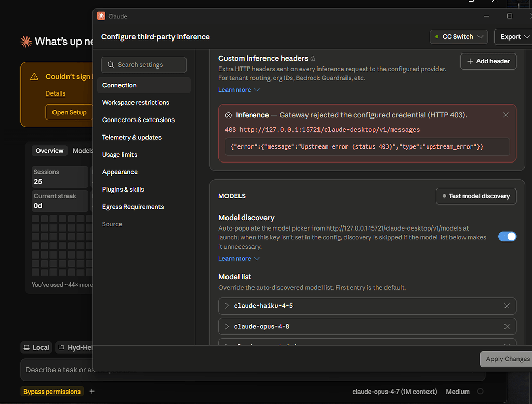Expand the claude-opus-4-8 model entry

227,326
